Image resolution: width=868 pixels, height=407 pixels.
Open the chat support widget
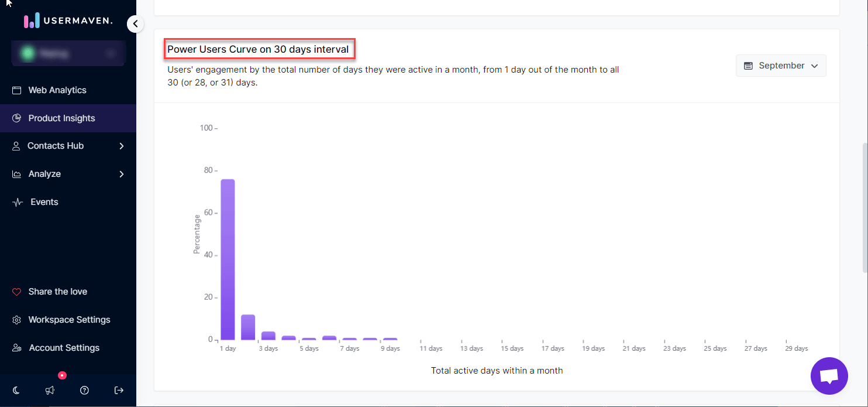point(829,376)
